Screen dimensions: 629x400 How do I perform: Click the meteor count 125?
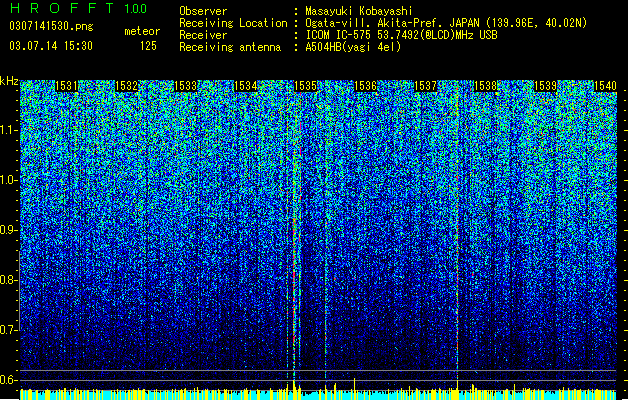pyautogui.click(x=148, y=46)
